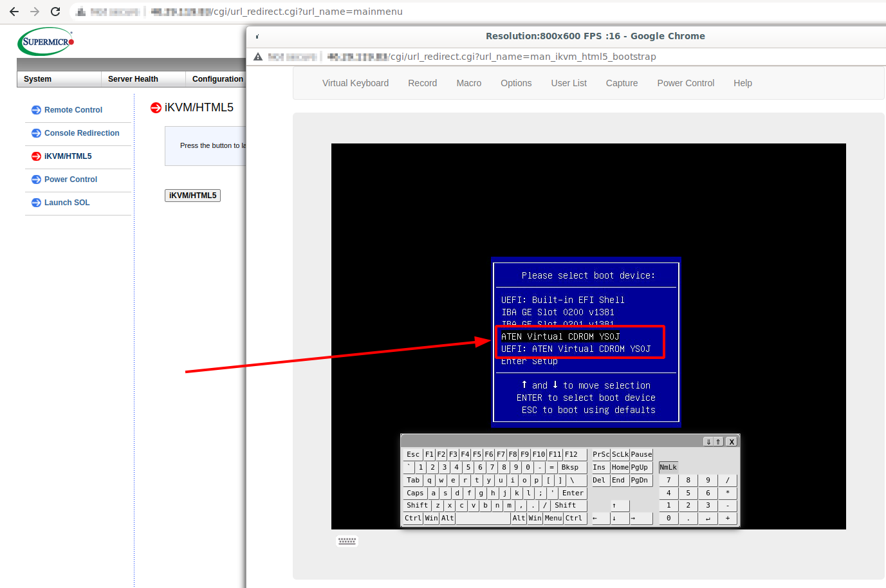Expand the Power Control menu in the iKVM toolbar
886x588 pixels.
(685, 83)
